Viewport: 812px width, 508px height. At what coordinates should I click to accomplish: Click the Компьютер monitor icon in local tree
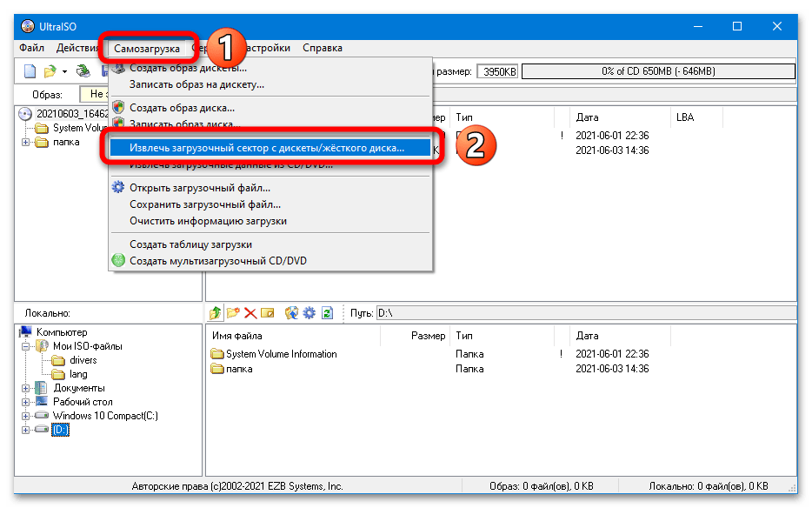click(25, 331)
